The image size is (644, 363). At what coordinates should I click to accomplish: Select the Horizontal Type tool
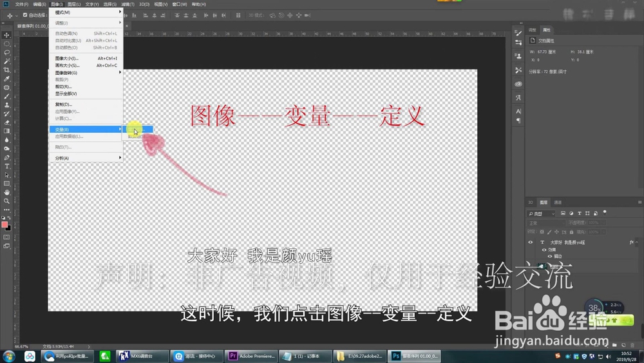pos(6,166)
